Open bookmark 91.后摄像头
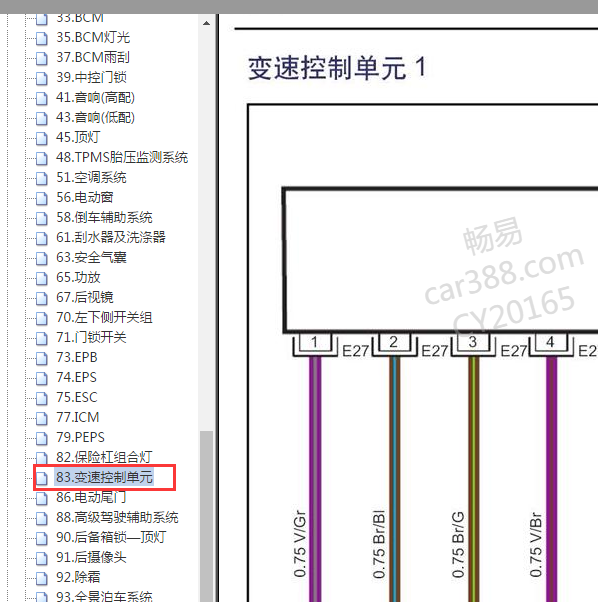598x602 pixels. (91, 557)
